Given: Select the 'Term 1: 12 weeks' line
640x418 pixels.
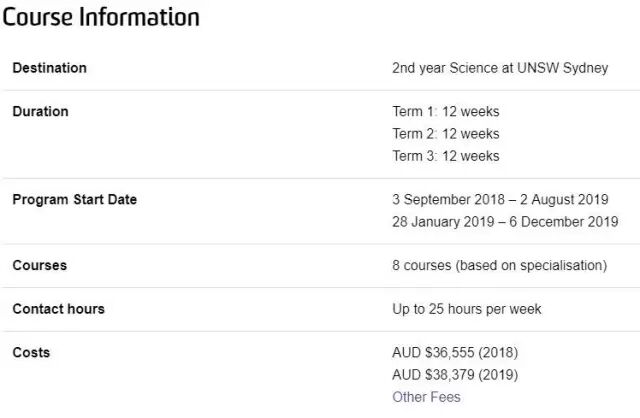Looking at the screenshot, I should pos(445,112).
